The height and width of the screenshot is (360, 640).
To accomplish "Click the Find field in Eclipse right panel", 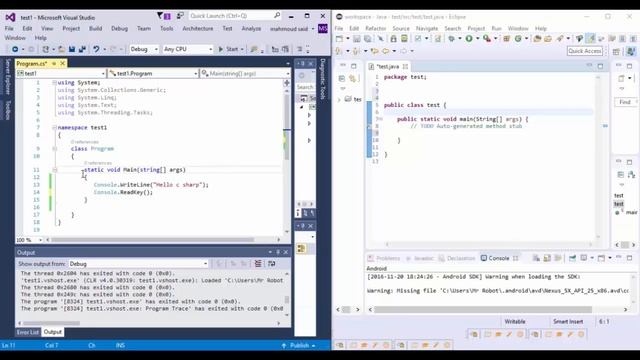I will (x=625, y=102).
